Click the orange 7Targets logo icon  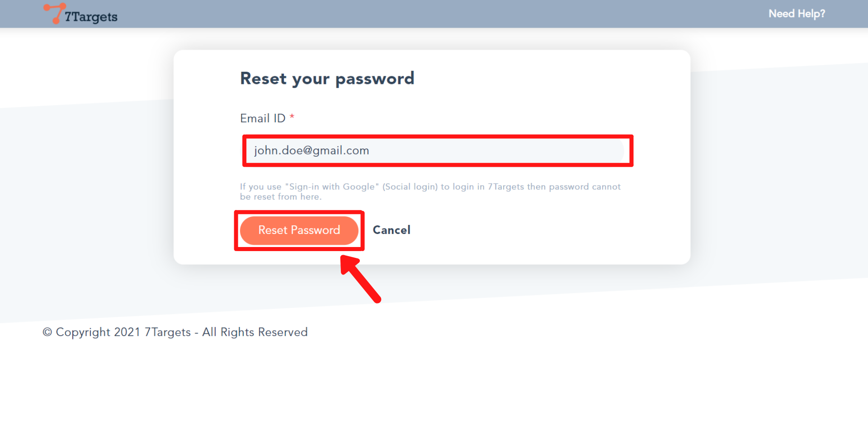point(54,13)
